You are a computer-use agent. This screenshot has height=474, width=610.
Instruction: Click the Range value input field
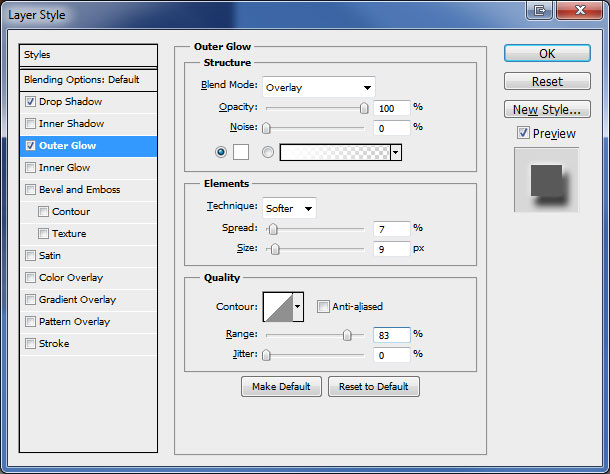393,334
